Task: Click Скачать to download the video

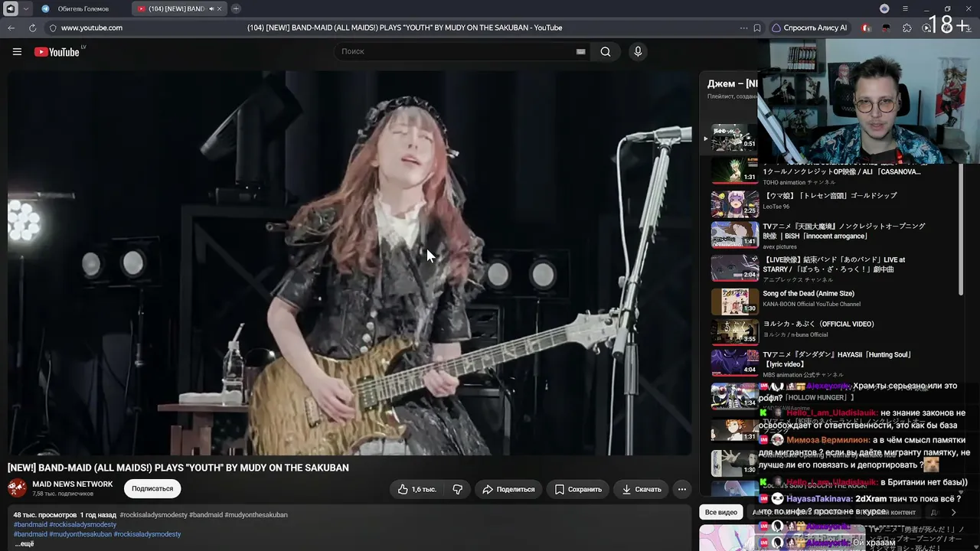Action: point(642,489)
